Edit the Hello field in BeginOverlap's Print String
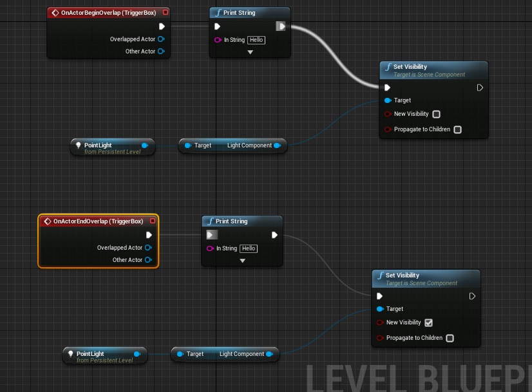 click(x=256, y=40)
